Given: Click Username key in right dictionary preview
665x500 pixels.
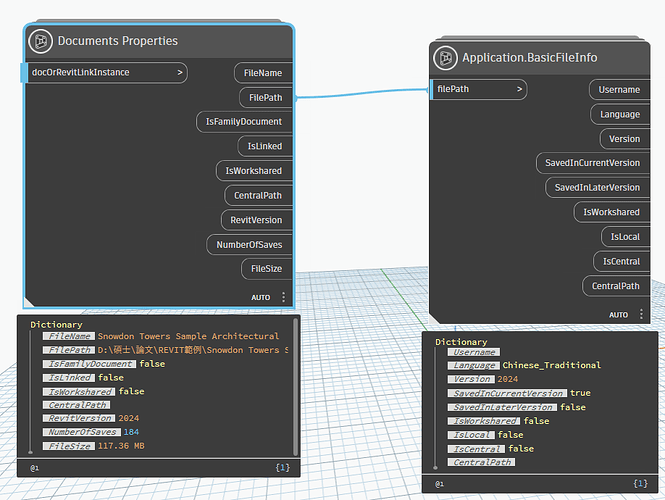Looking at the screenshot, I should (x=474, y=352).
